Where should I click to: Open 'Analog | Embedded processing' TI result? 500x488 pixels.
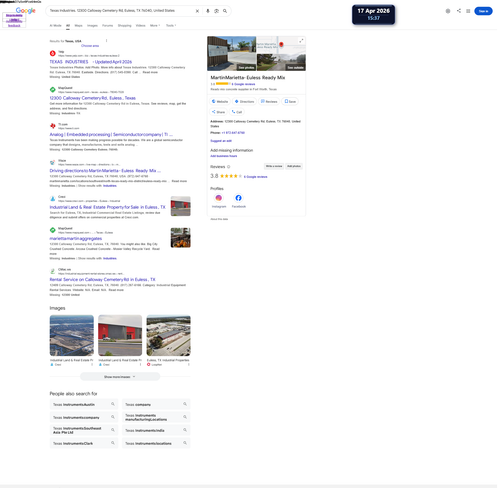point(111,135)
